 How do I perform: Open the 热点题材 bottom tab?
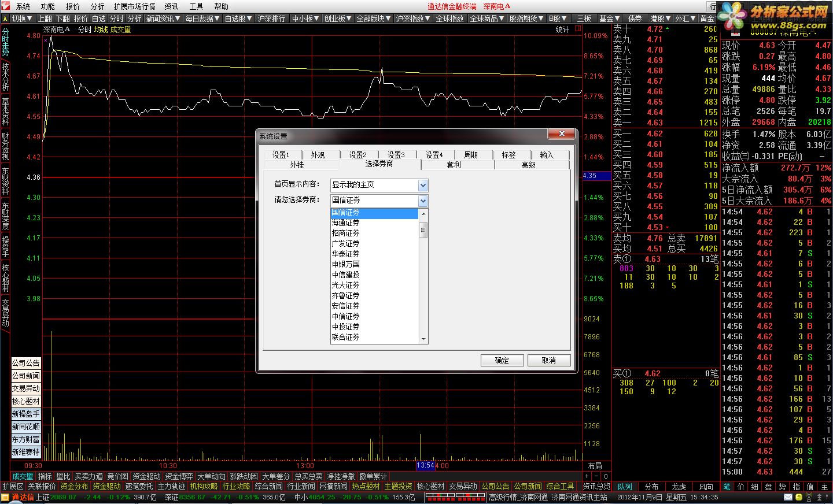[366, 487]
